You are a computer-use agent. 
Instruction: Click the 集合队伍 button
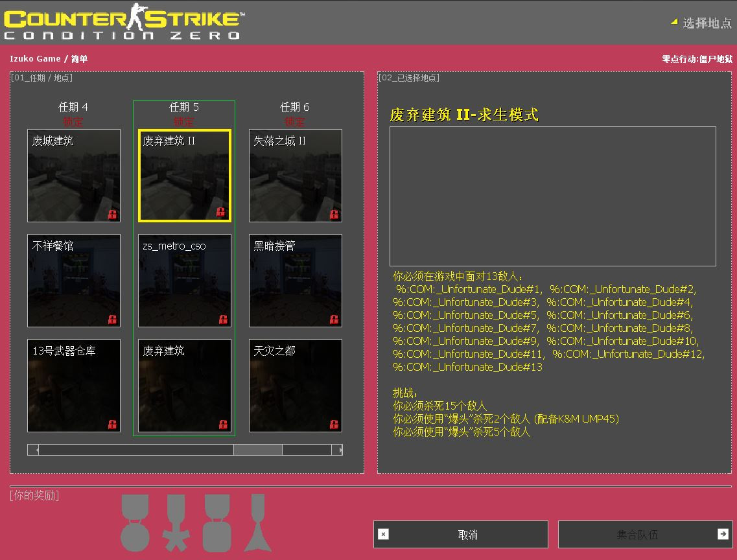coord(645,534)
